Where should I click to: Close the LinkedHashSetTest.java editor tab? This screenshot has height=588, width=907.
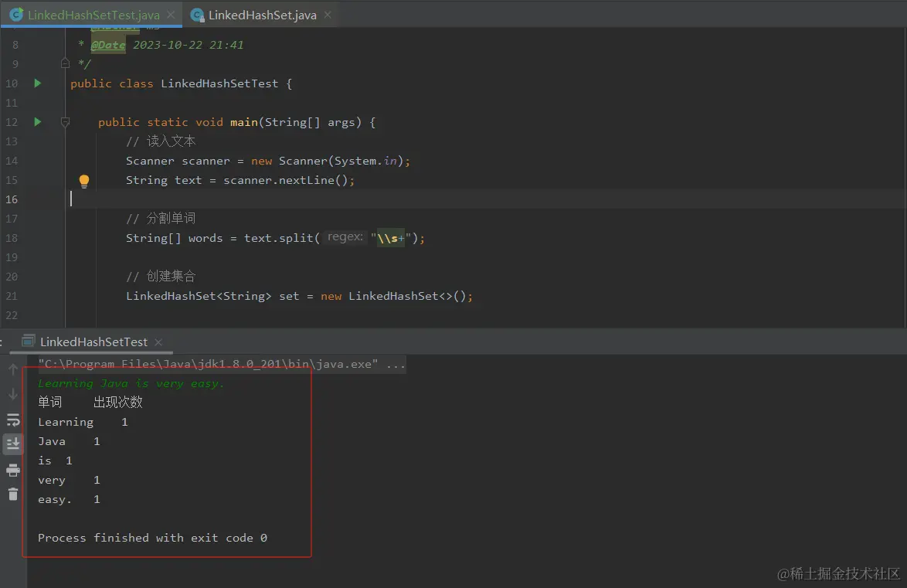tap(172, 15)
